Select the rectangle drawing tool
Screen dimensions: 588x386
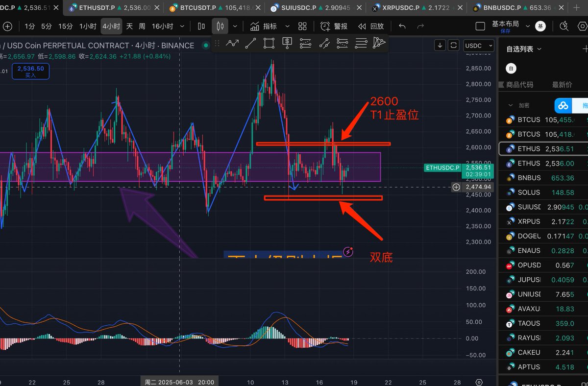click(269, 43)
